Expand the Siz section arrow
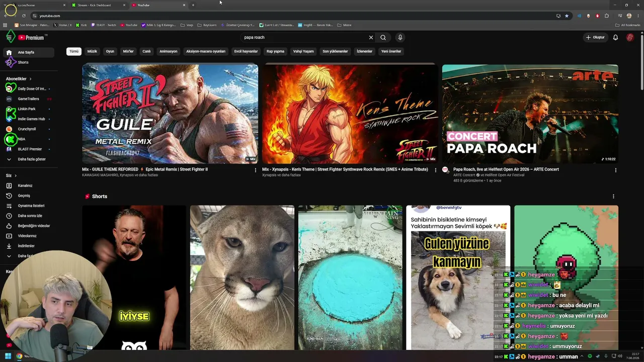The image size is (644, 362). (x=16, y=175)
